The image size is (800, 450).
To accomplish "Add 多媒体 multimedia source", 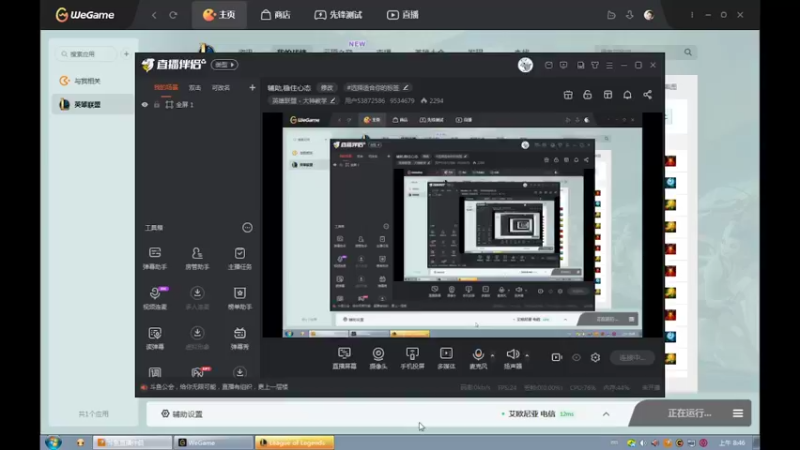I will (446, 358).
